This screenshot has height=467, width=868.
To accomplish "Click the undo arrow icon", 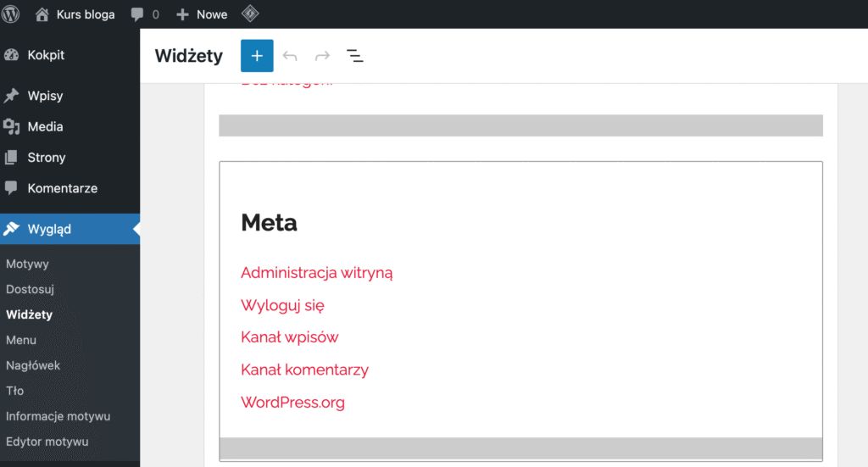I will (x=290, y=56).
